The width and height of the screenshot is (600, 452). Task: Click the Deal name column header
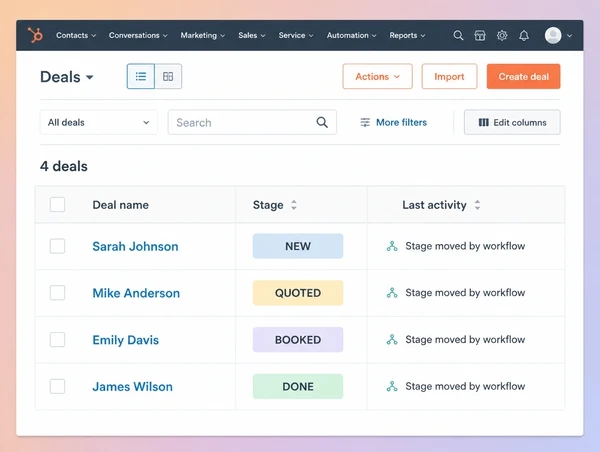tap(121, 205)
